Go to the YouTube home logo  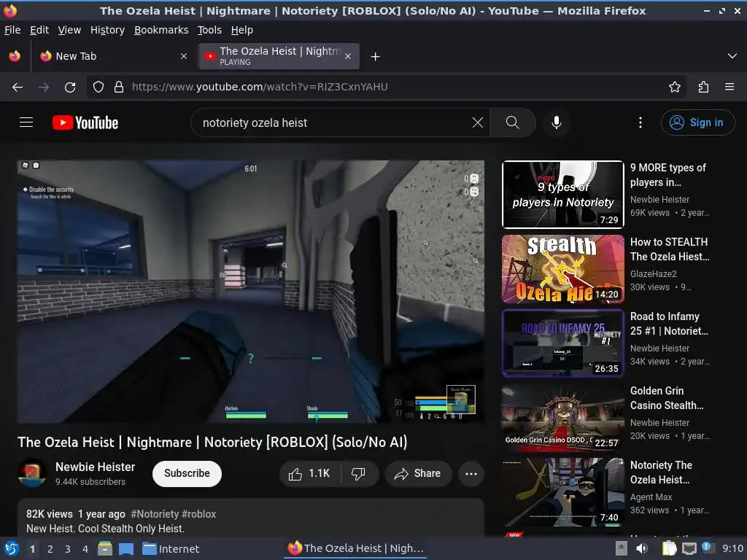85,122
